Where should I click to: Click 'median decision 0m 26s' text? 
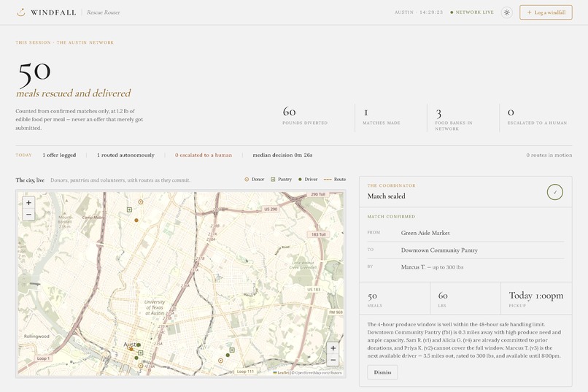pyautogui.click(x=282, y=155)
